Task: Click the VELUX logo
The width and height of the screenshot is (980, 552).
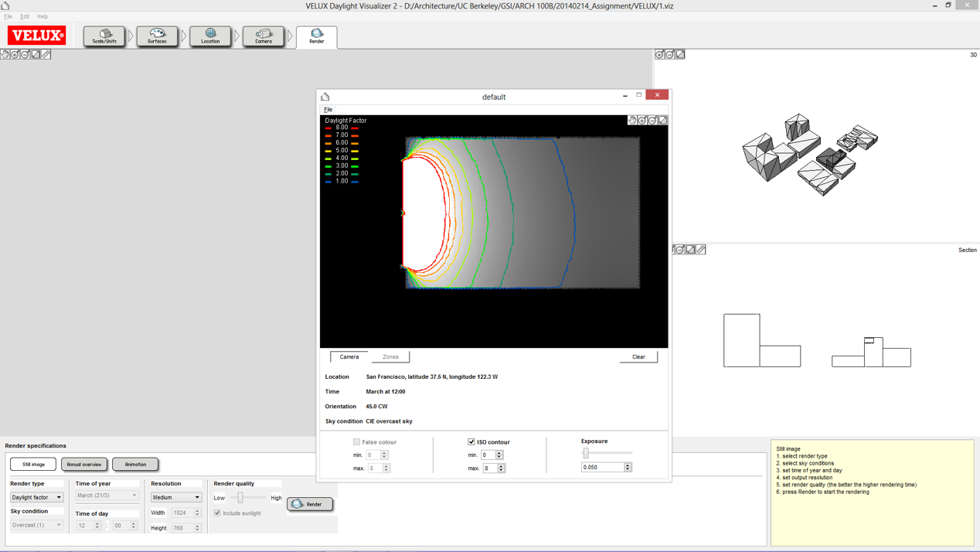Action: (x=37, y=36)
